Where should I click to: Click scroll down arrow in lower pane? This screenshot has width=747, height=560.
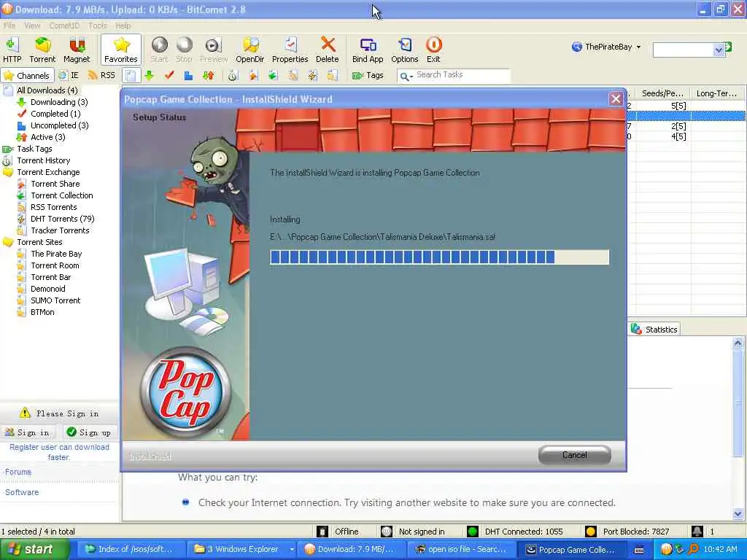738,514
